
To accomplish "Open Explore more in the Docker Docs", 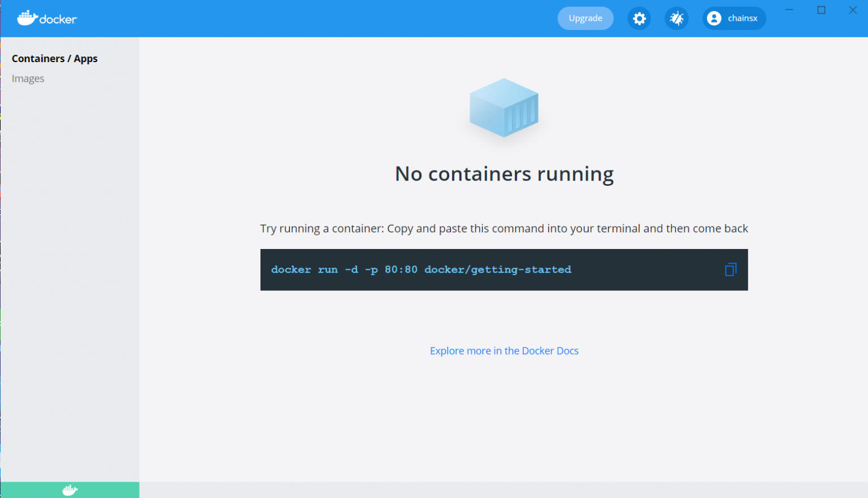I will (504, 351).
